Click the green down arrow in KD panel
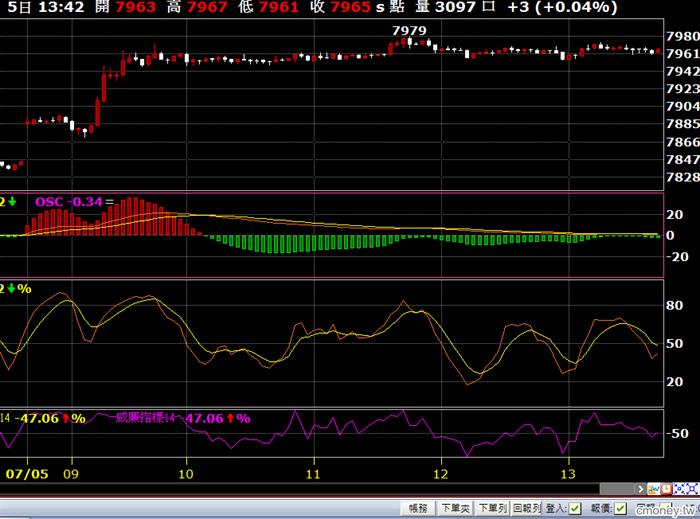The image size is (700, 519). point(11,289)
